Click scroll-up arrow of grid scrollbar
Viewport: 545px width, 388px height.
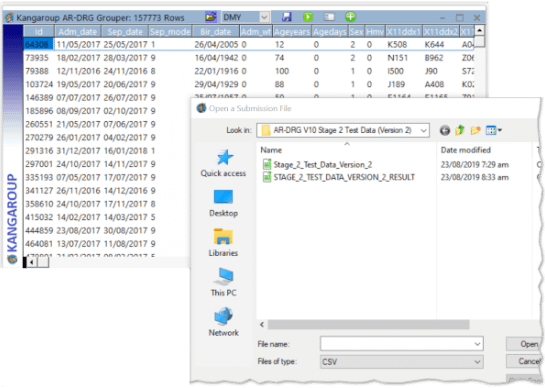480,31
